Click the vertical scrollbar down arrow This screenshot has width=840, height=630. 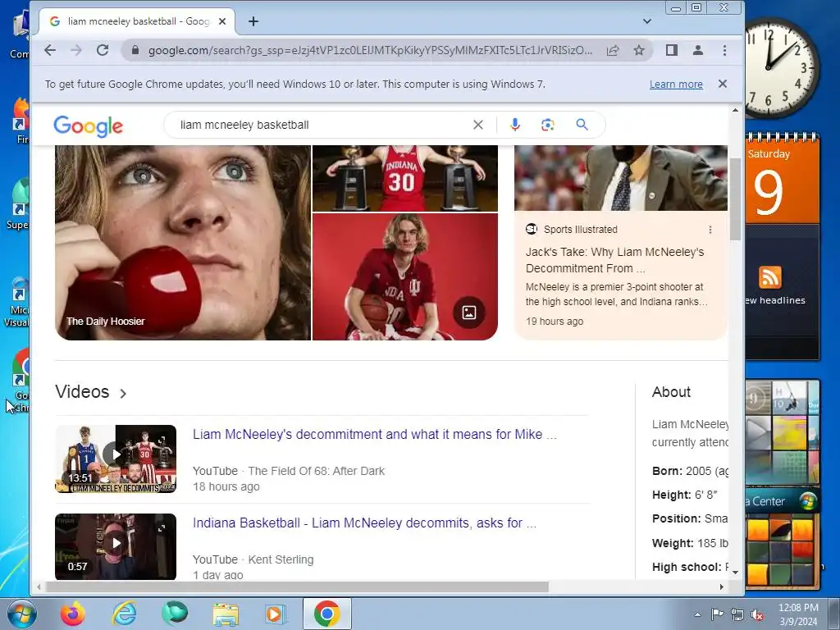735,572
